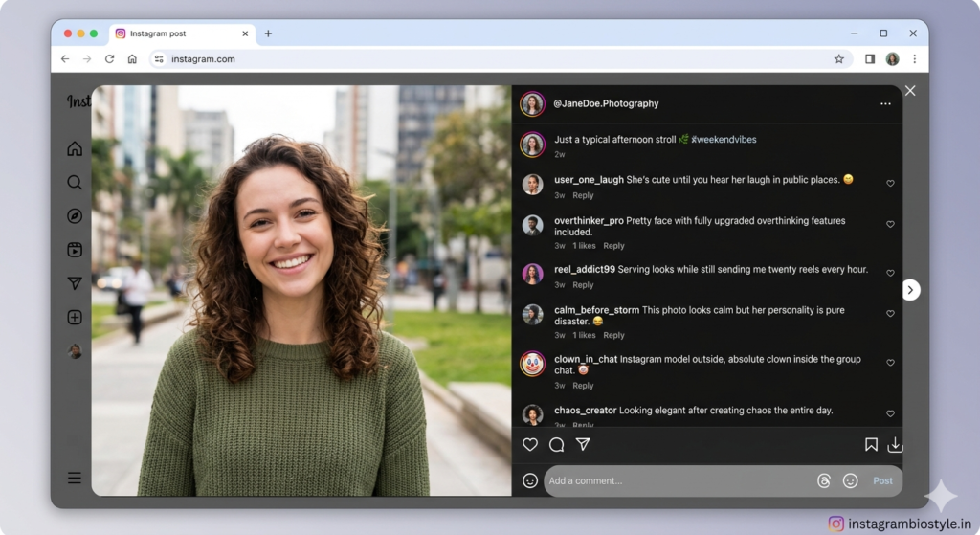This screenshot has height=535, width=980.
Task: Click the smiley icon inside comment box
Action: pyautogui.click(x=850, y=480)
